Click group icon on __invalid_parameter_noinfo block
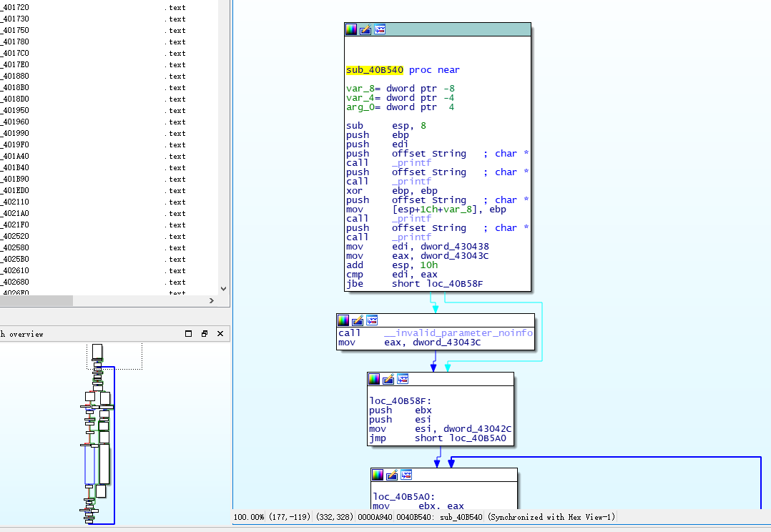Image resolution: width=771 pixels, height=532 pixels. pyautogui.click(x=372, y=320)
